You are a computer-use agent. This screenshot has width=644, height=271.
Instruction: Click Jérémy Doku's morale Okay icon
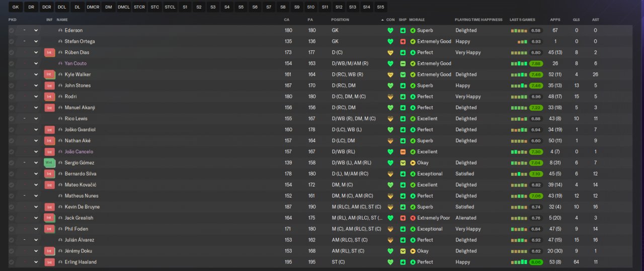click(x=413, y=251)
